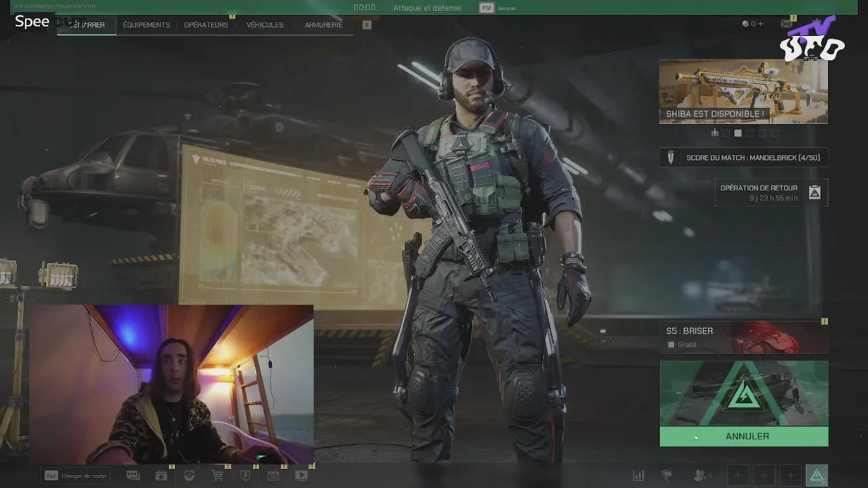Open the friends list icon

(x=701, y=476)
